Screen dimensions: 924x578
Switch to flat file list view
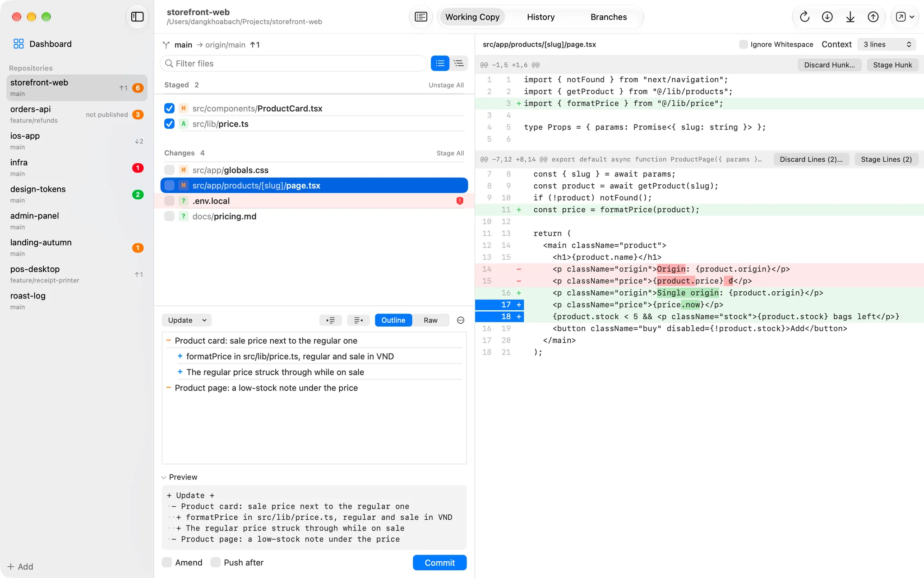click(440, 63)
